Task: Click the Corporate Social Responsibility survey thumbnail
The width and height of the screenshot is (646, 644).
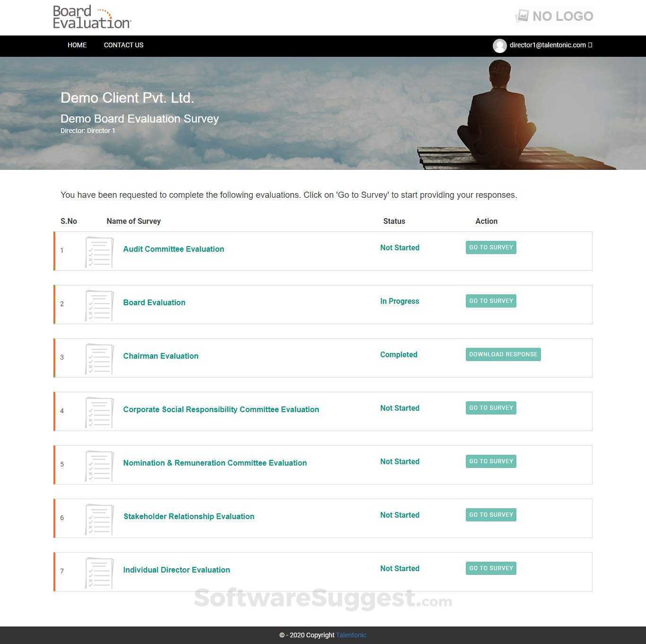Action: 98,413
